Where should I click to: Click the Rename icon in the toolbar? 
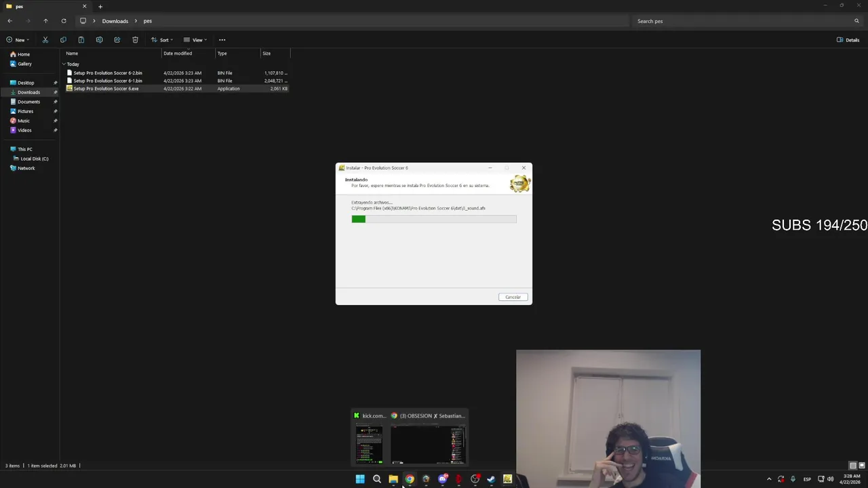pos(99,40)
